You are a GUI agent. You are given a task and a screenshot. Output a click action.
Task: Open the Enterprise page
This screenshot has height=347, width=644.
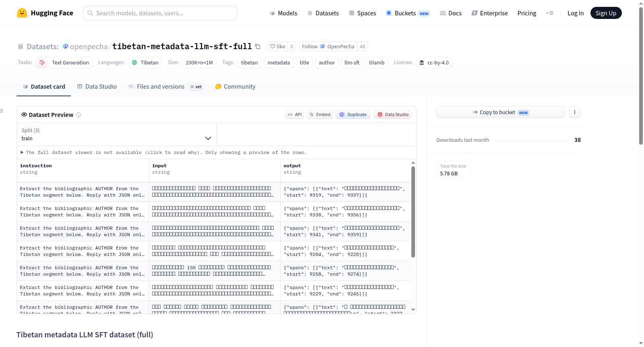489,13
